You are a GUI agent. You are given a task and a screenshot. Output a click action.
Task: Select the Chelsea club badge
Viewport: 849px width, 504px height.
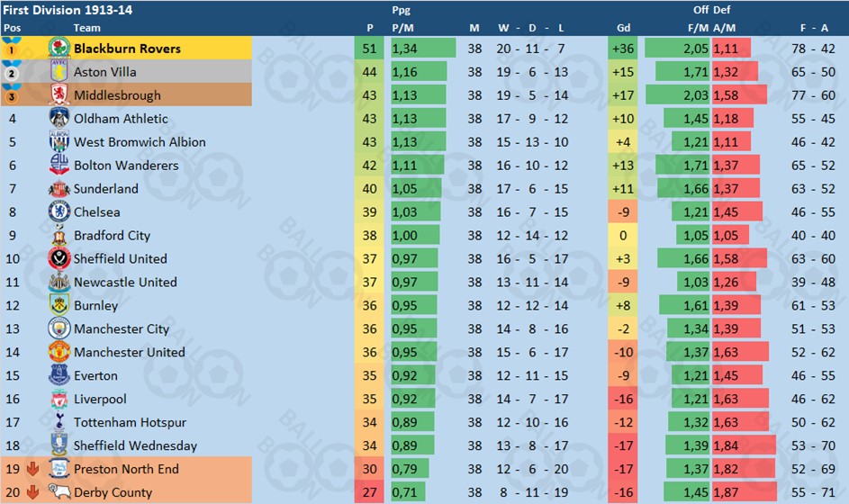point(59,211)
